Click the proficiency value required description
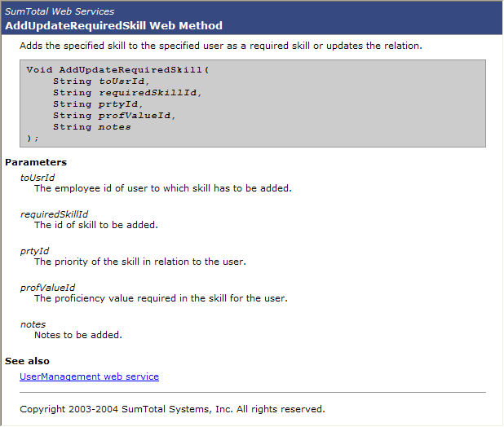The height and width of the screenshot is (427, 504). (161, 298)
